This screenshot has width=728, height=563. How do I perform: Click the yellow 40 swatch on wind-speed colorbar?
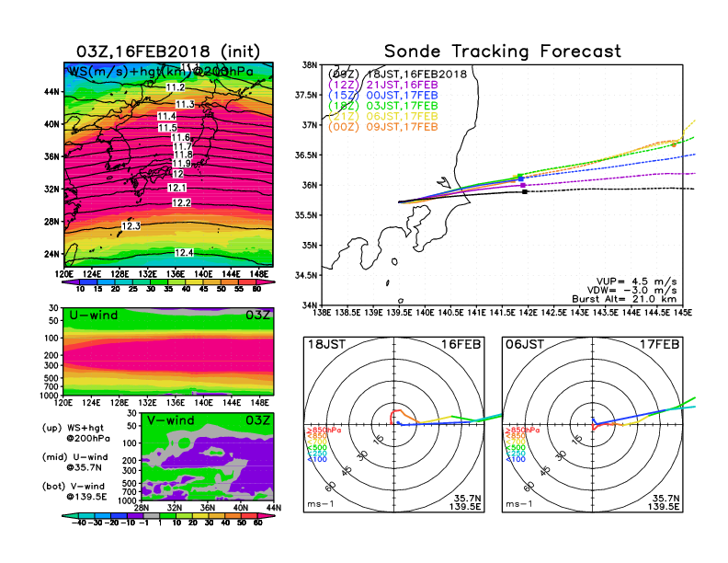tap(195, 281)
